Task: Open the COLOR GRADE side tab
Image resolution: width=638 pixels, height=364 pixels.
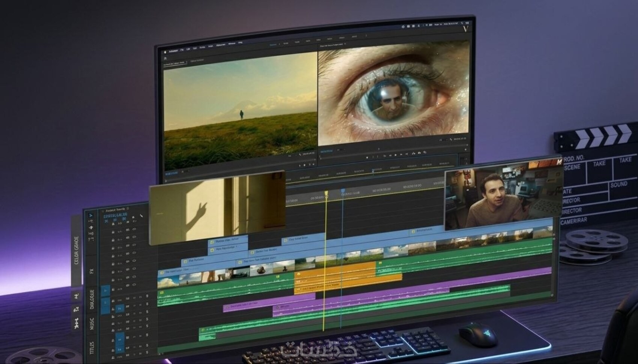Action: [x=77, y=250]
